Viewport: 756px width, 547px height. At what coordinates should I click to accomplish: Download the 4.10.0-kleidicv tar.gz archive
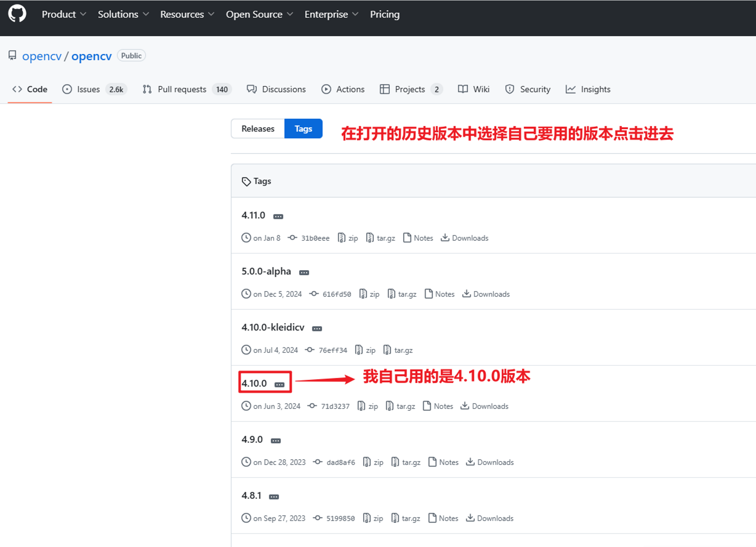pos(398,350)
